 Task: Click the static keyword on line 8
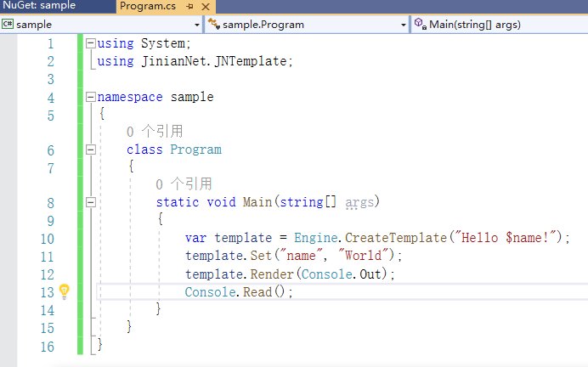coord(178,202)
